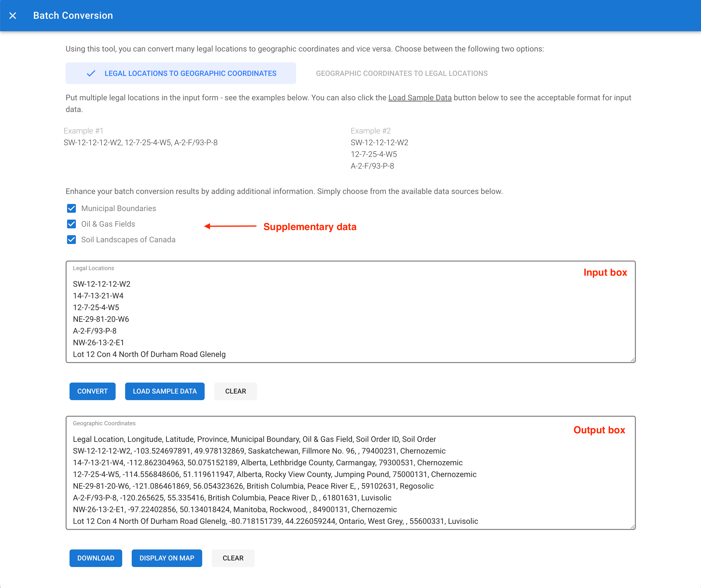The image size is (701, 588).
Task: Switch to Geographic Coordinates to Legal Locations
Action: (x=401, y=73)
